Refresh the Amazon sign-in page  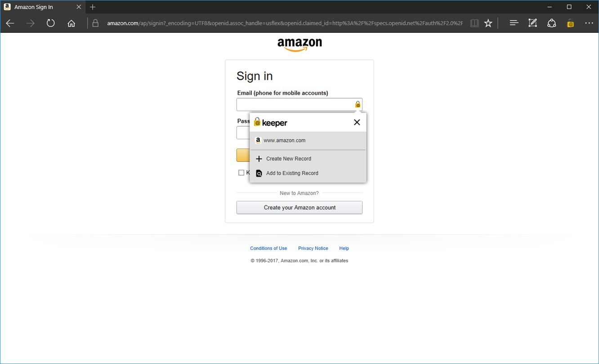coord(51,23)
